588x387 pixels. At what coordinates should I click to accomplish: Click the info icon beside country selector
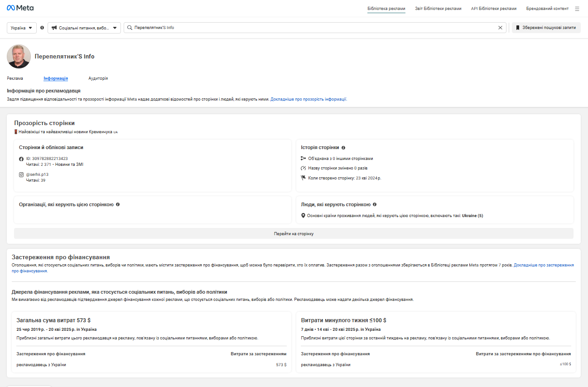pos(42,28)
